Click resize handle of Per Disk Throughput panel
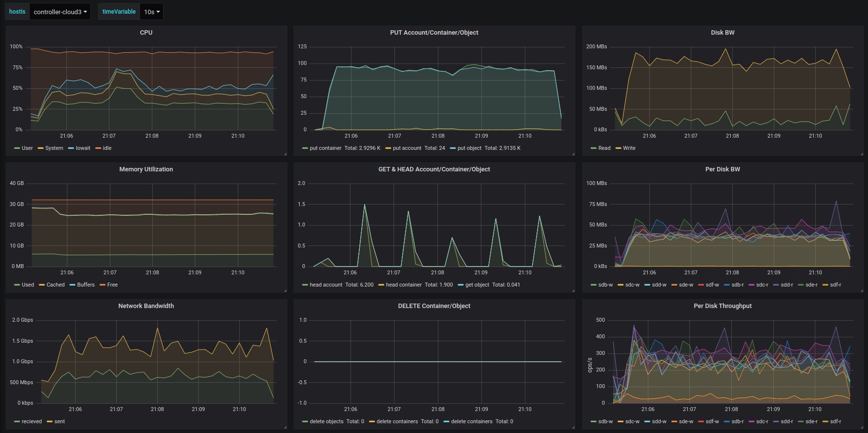This screenshot has height=433, width=868. (862, 428)
